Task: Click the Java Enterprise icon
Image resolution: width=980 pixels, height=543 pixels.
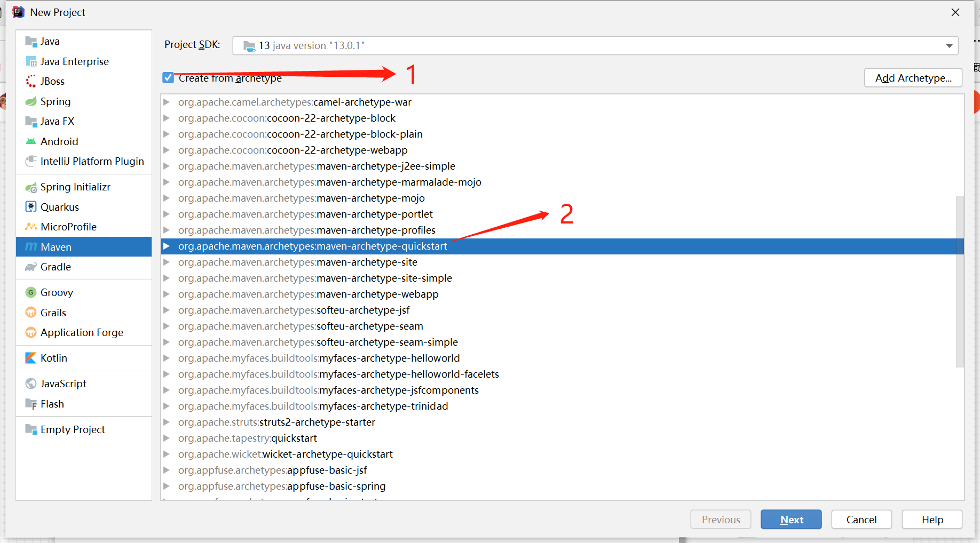Action: 31,61
